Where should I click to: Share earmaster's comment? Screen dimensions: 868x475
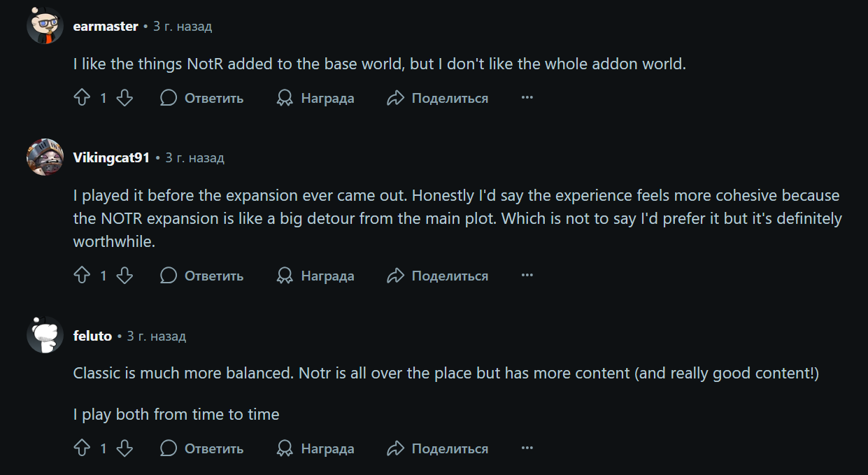pyautogui.click(x=437, y=98)
